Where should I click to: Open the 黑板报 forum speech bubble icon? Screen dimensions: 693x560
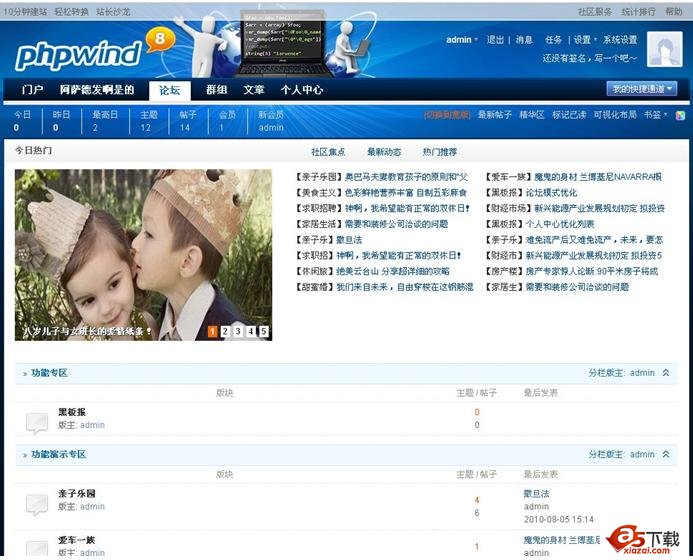[x=37, y=423]
